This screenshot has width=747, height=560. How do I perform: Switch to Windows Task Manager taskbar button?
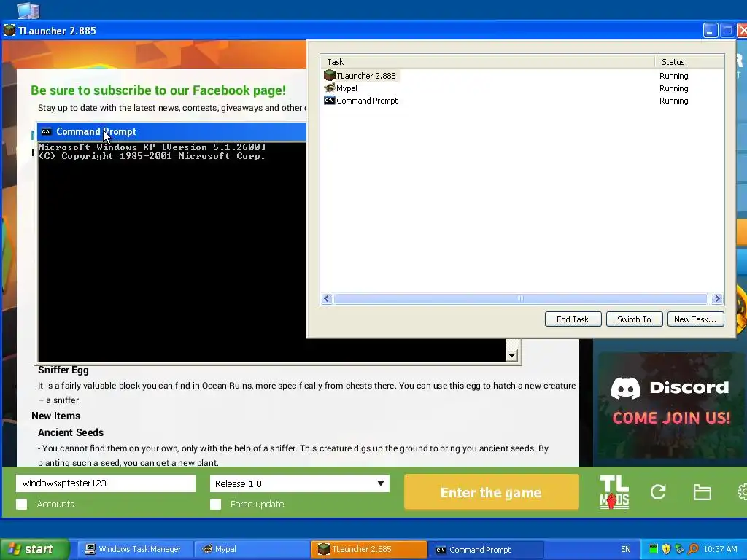tap(134, 550)
